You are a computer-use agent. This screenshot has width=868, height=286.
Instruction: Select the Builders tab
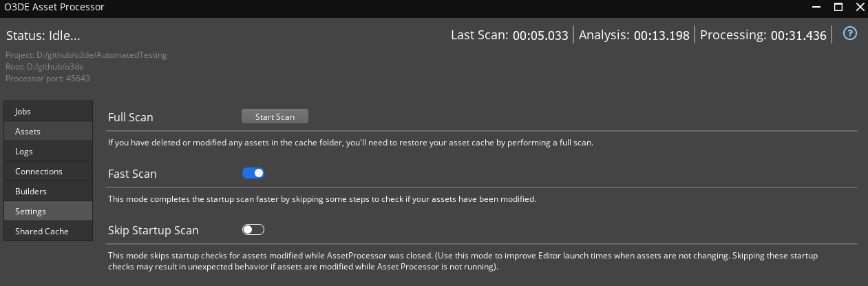(x=48, y=191)
